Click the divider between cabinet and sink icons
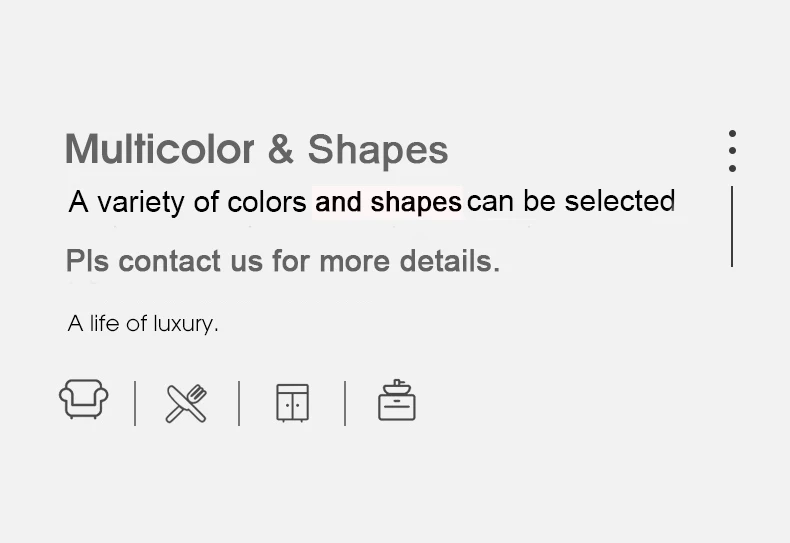The width and height of the screenshot is (790, 543). click(345, 403)
